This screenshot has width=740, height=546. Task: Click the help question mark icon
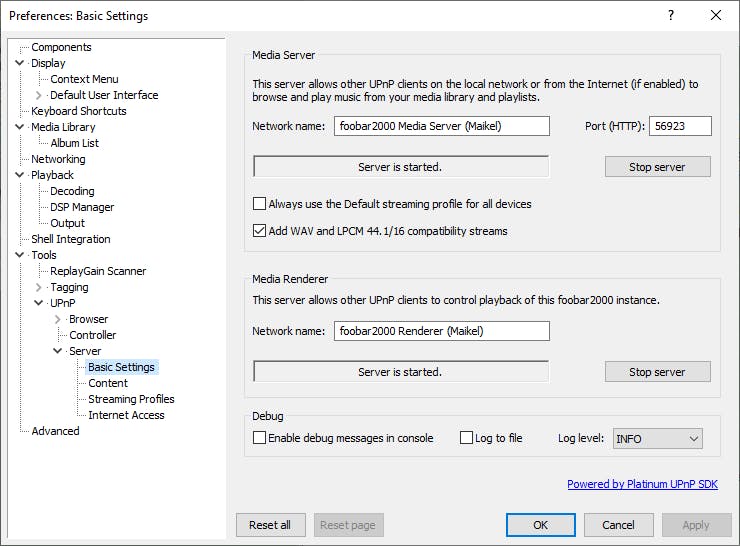pyautogui.click(x=670, y=15)
